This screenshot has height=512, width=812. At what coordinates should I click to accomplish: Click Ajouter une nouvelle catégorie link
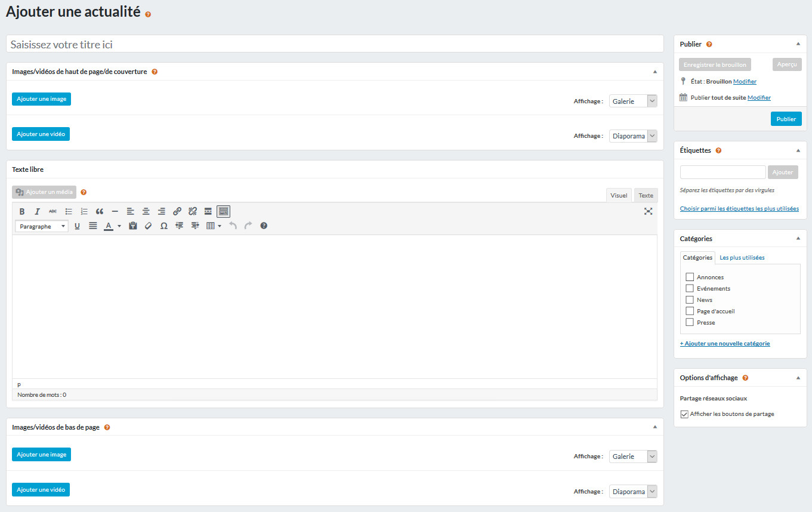tap(725, 344)
